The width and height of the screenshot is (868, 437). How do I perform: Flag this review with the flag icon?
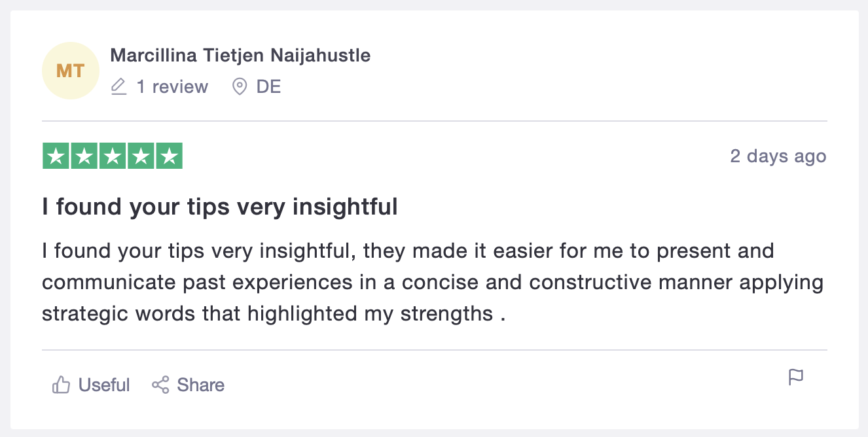(796, 377)
